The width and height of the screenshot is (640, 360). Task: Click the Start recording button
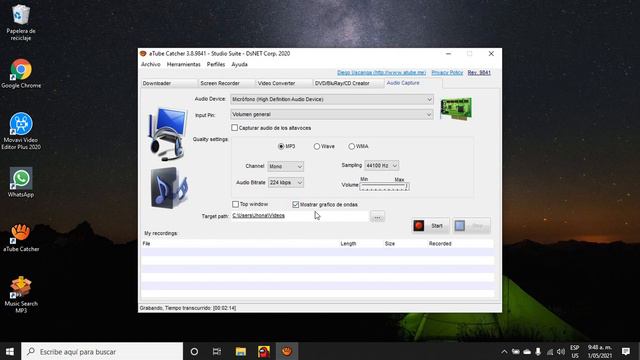click(431, 226)
